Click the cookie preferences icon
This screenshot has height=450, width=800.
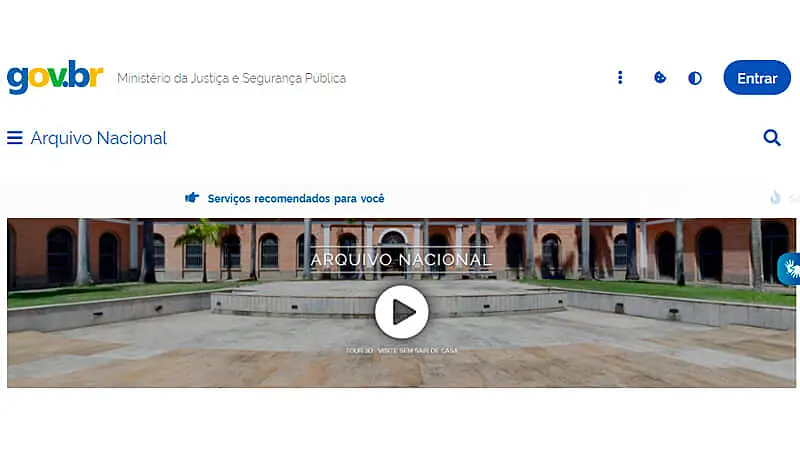(660, 78)
